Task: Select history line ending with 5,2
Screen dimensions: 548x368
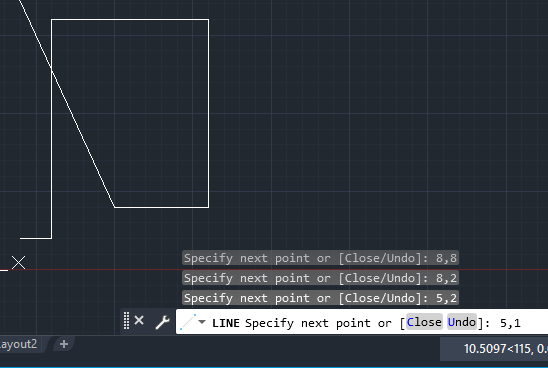Action: 320,298
